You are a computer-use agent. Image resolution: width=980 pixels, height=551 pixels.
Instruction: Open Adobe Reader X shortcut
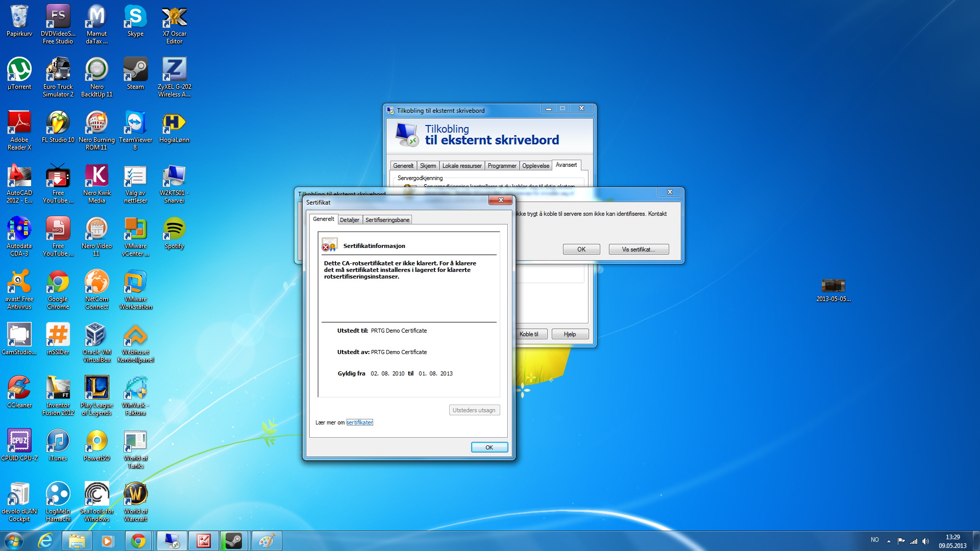[19, 130]
